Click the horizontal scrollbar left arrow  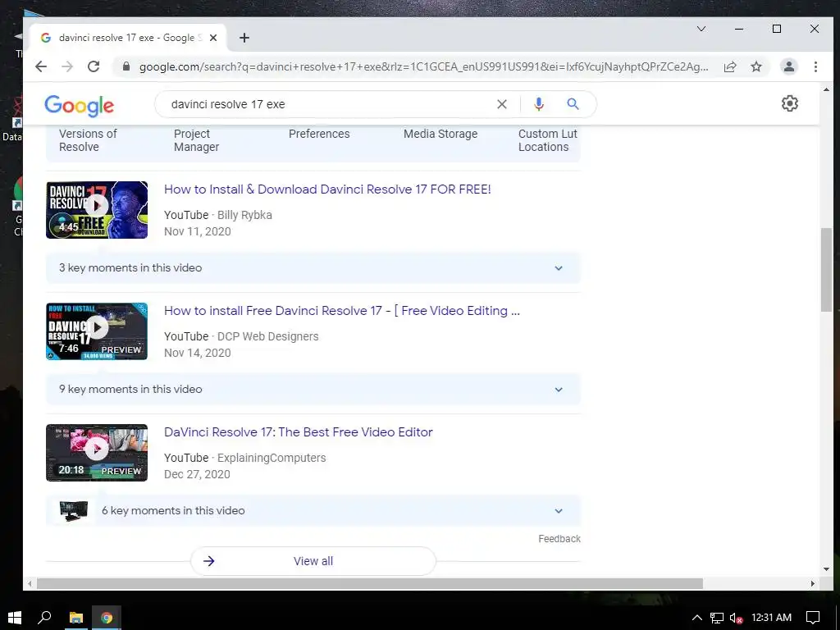pyautogui.click(x=30, y=583)
